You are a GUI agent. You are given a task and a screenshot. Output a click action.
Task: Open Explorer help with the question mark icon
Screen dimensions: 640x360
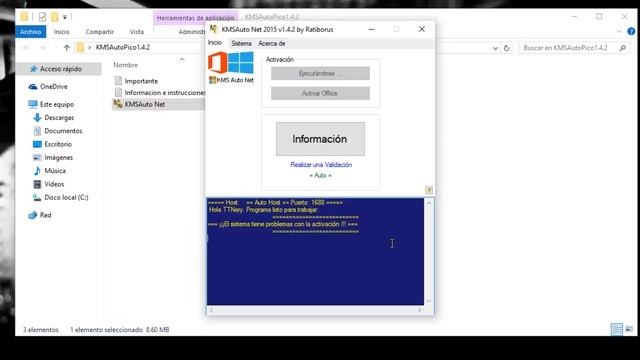[x=631, y=31]
